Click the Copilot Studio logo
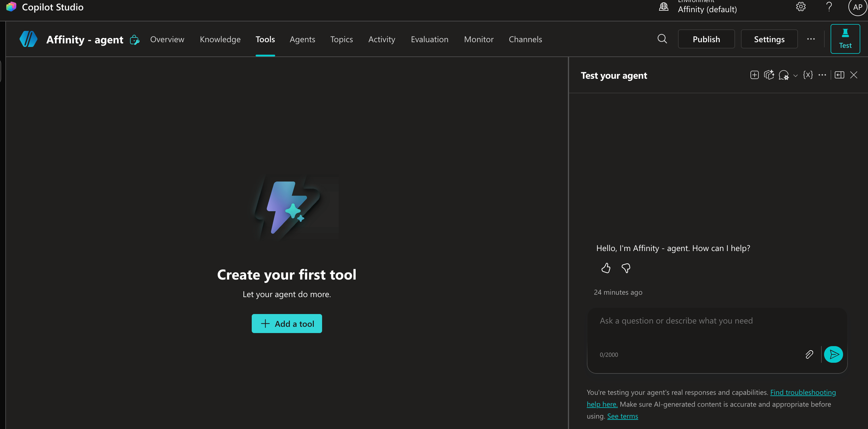Image resolution: width=868 pixels, height=429 pixels. coord(11,7)
